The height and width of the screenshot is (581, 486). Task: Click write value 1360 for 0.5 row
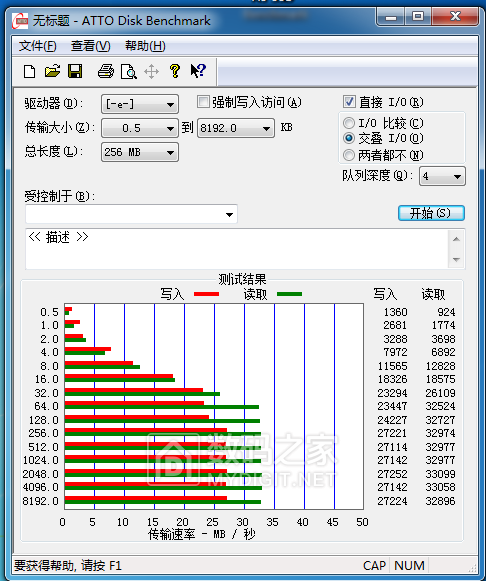[395, 312]
